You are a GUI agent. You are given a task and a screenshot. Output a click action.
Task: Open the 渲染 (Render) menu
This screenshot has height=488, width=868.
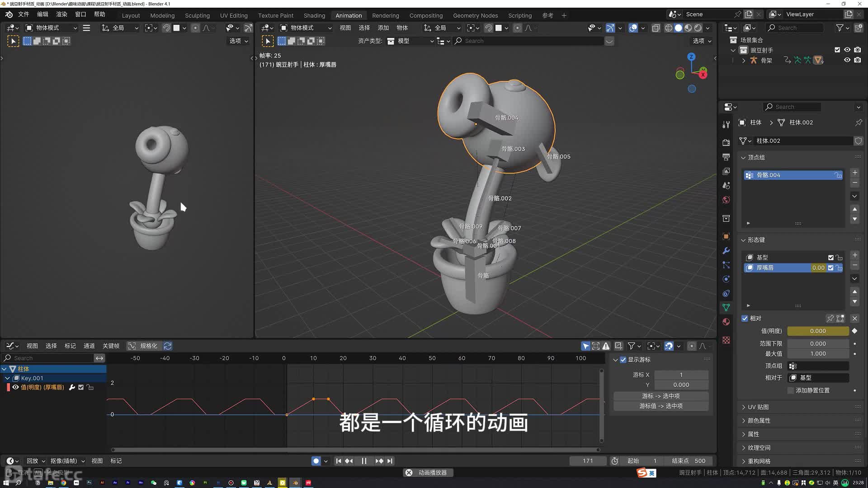61,14
